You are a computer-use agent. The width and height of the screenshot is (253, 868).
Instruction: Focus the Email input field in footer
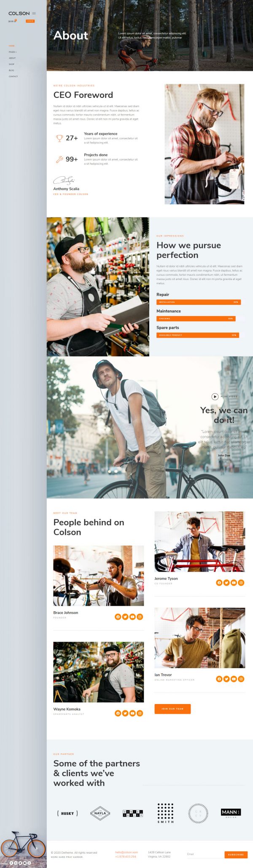tap(205, 854)
